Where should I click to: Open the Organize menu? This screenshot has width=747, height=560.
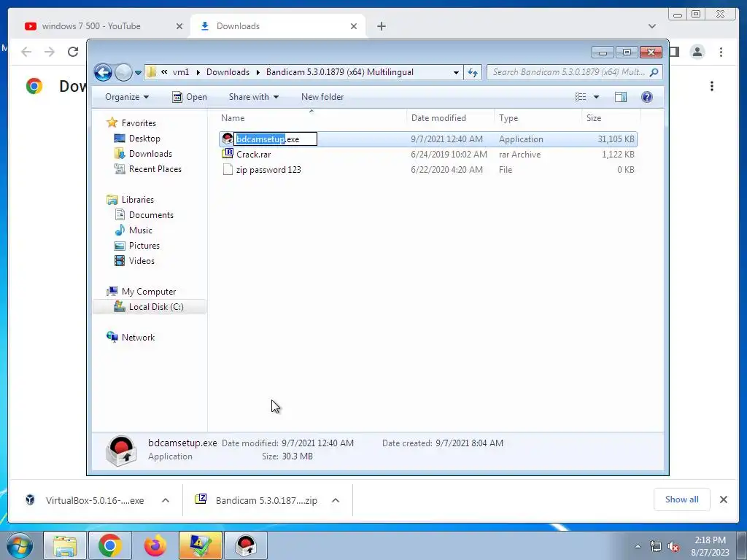click(127, 97)
